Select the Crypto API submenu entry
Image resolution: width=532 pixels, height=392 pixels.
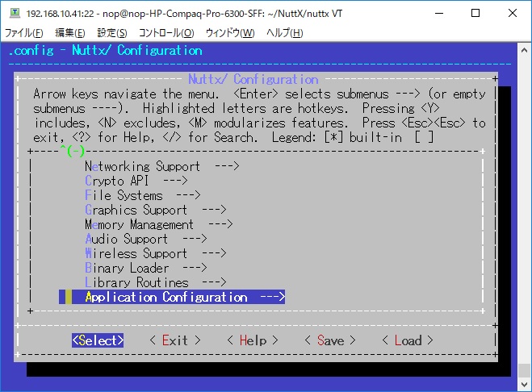pyautogui.click(x=136, y=181)
